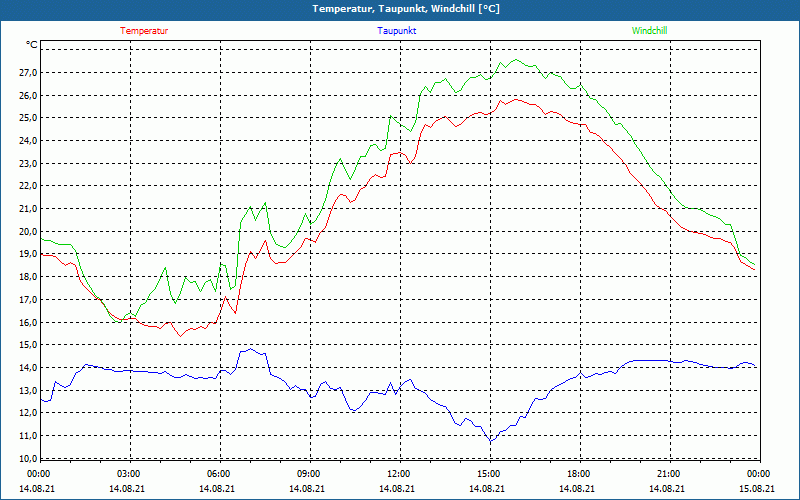Viewport: 800px width, 500px height.
Task: Click the 25,0 y-axis value
Action: 29,118
